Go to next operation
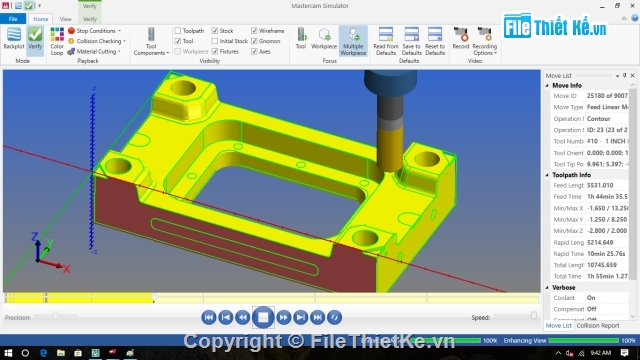640x360 pixels. (300, 317)
